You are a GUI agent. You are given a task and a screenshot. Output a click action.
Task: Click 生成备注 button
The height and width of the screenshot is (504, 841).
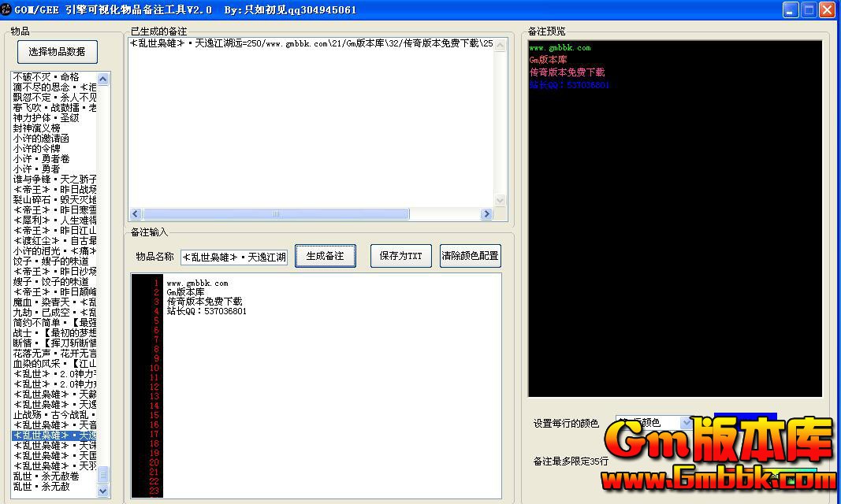[x=325, y=256]
